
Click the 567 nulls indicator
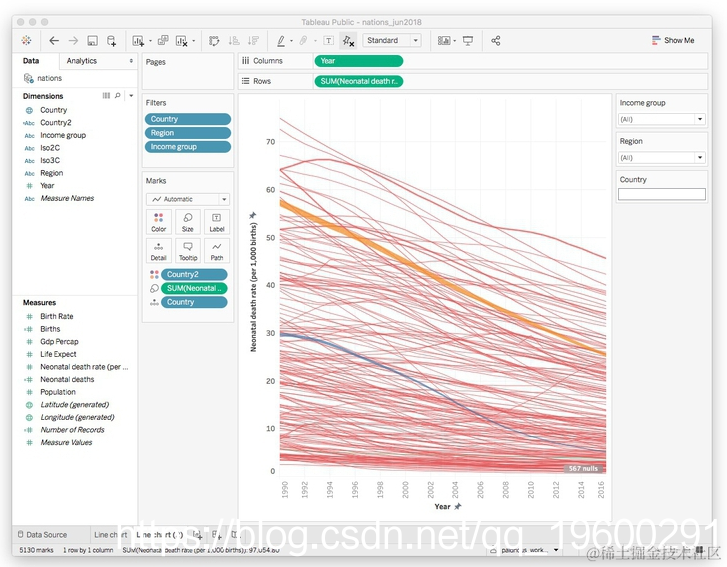coord(584,468)
